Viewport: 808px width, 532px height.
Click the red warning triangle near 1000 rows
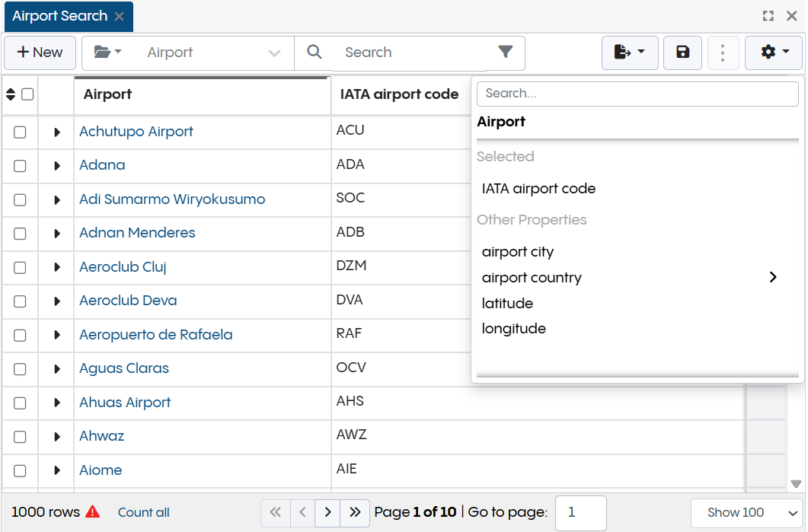pyautogui.click(x=92, y=512)
